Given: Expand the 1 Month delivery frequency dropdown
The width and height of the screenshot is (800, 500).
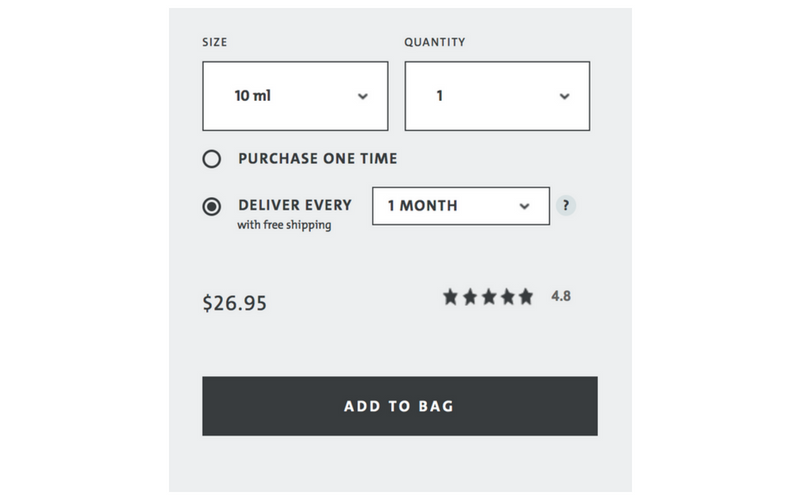Looking at the screenshot, I should (461, 206).
